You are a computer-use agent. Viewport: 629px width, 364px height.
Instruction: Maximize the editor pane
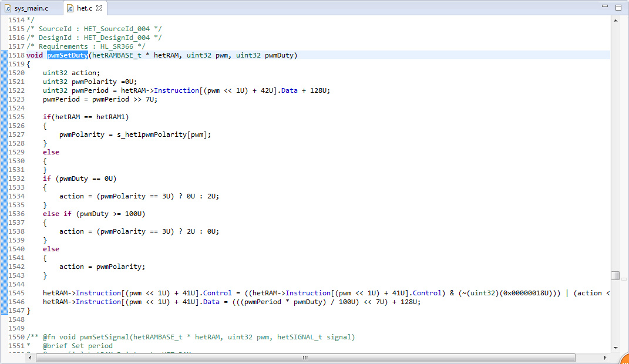coord(618,7)
